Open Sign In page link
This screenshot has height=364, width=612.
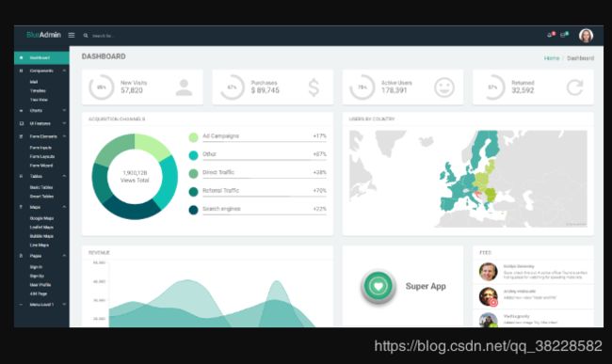(x=36, y=266)
